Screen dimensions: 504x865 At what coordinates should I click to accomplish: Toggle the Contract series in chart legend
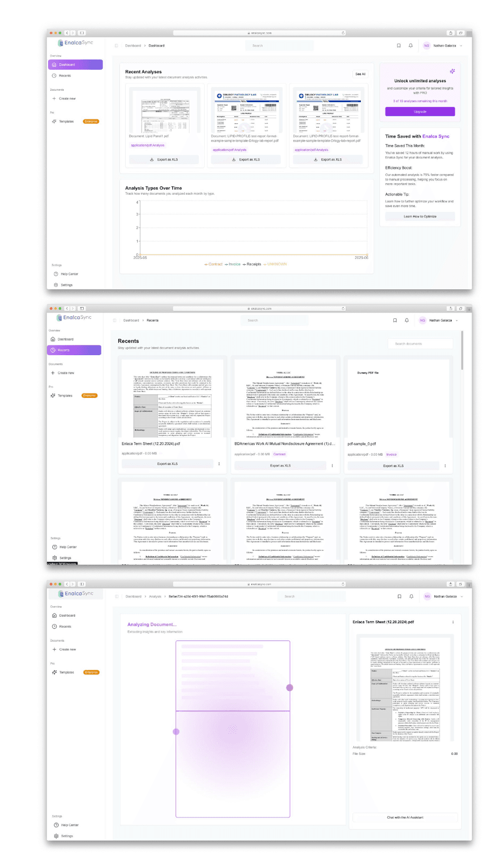pyautogui.click(x=213, y=264)
